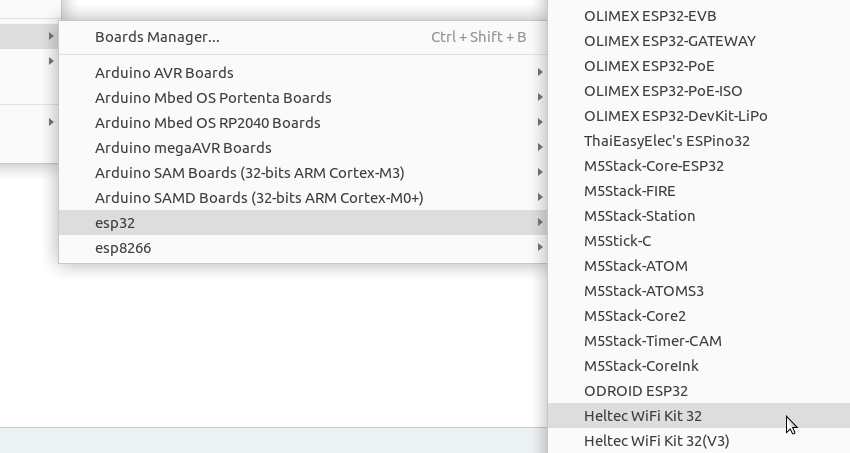Screen dimensions: 850x453
Task: Select the ODROID ESP32 board
Action: tap(699, 391)
